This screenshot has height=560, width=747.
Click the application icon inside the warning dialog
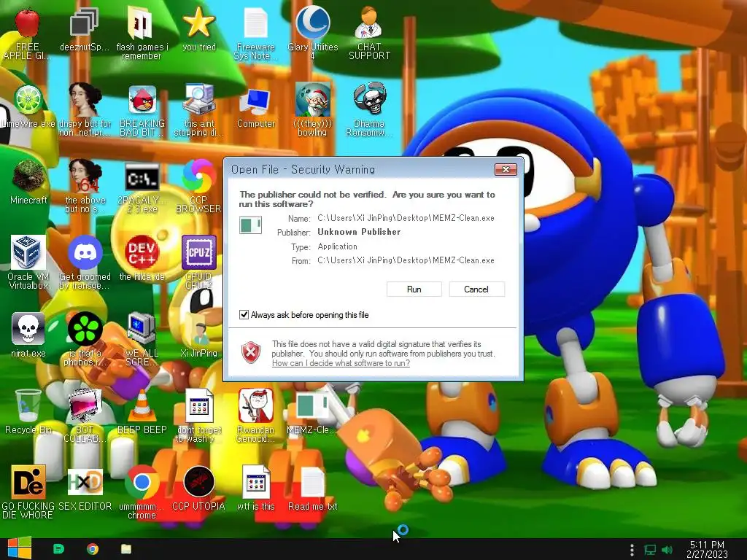click(x=251, y=225)
